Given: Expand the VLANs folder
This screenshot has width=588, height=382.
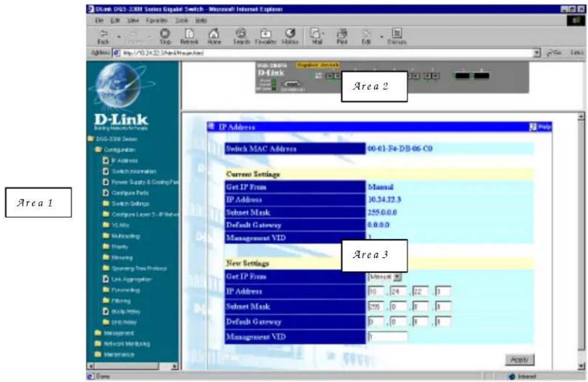Looking at the screenshot, I should coord(116,225).
